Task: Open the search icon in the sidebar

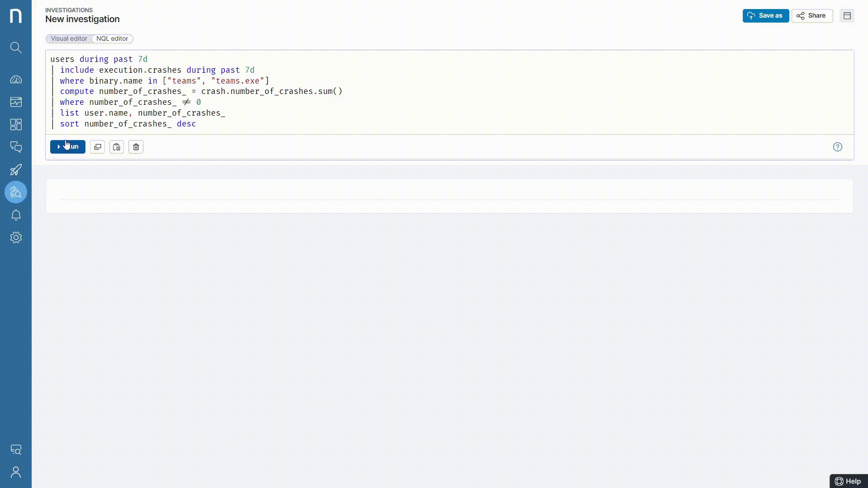Action: (x=16, y=47)
